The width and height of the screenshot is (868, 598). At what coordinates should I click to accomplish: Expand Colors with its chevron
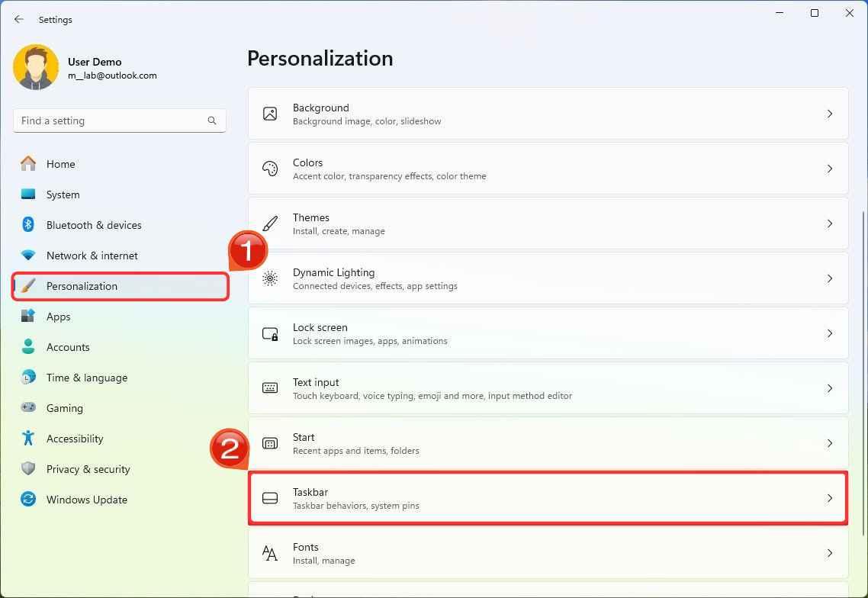click(830, 169)
